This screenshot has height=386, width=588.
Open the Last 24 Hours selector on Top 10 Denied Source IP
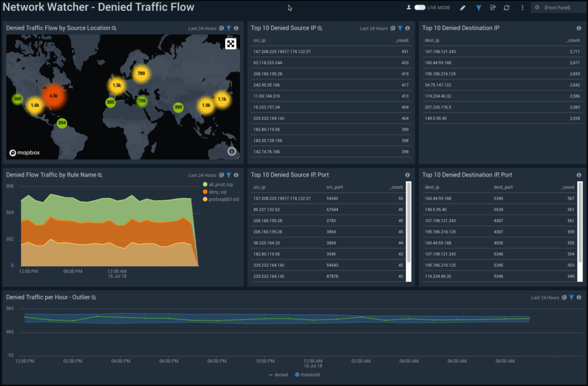tap(374, 28)
